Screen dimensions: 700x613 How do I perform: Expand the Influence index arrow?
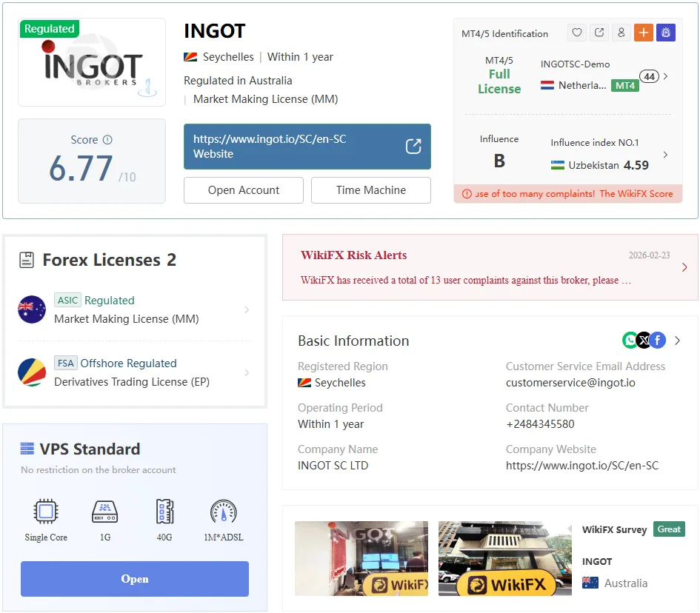666,155
